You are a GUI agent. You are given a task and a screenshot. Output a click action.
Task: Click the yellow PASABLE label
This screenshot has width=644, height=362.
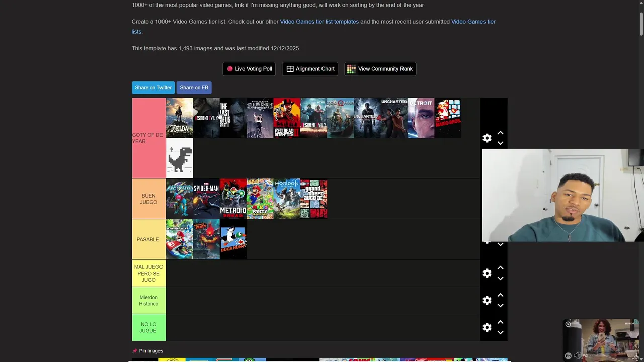(x=148, y=239)
